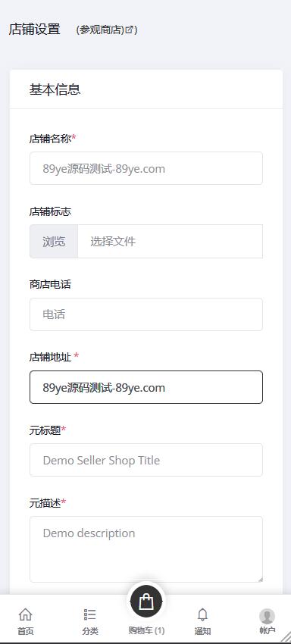Click the 浏览 browse button
The image size is (291, 644).
[x=54, y=242]
